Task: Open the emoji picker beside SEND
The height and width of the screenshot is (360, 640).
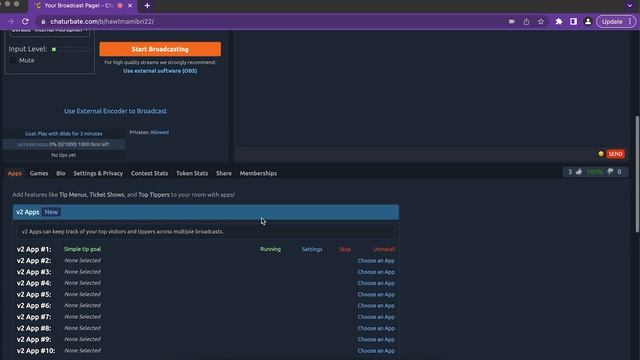Action: (x=601, y=154)
